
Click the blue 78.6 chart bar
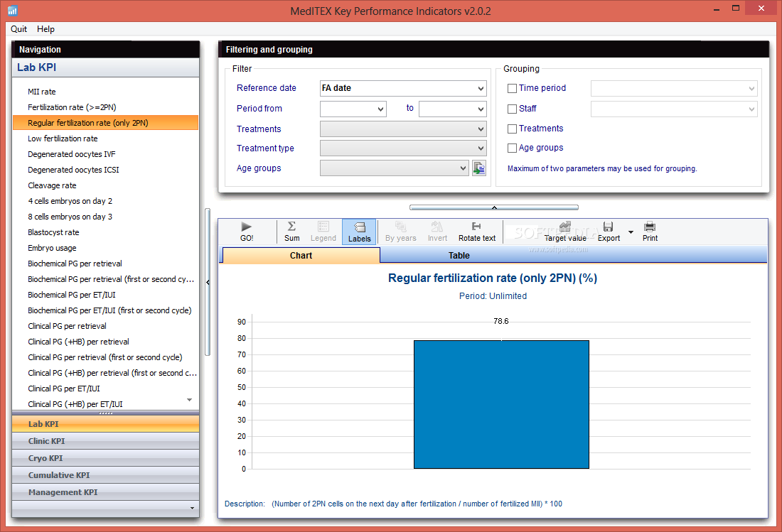click(x=501, y=404)
